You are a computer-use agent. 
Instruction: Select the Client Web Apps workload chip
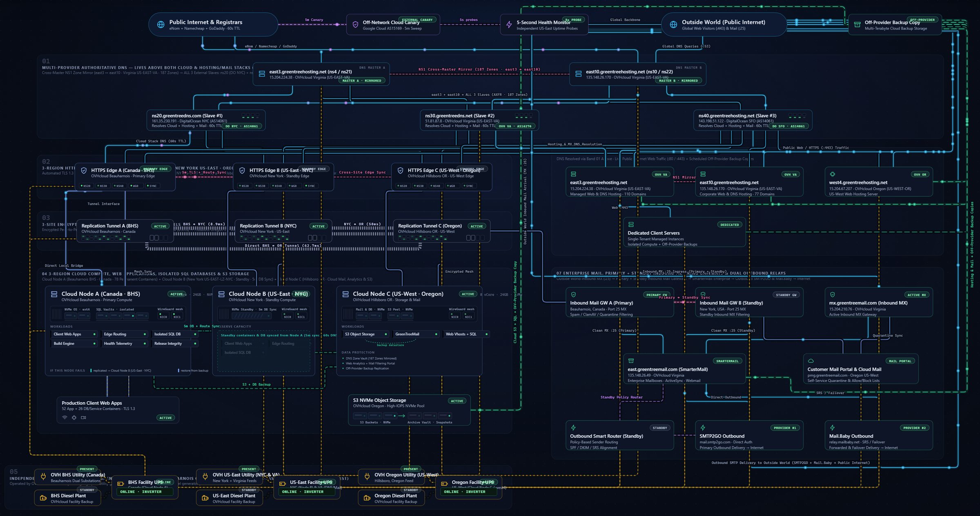pos(74,334)
